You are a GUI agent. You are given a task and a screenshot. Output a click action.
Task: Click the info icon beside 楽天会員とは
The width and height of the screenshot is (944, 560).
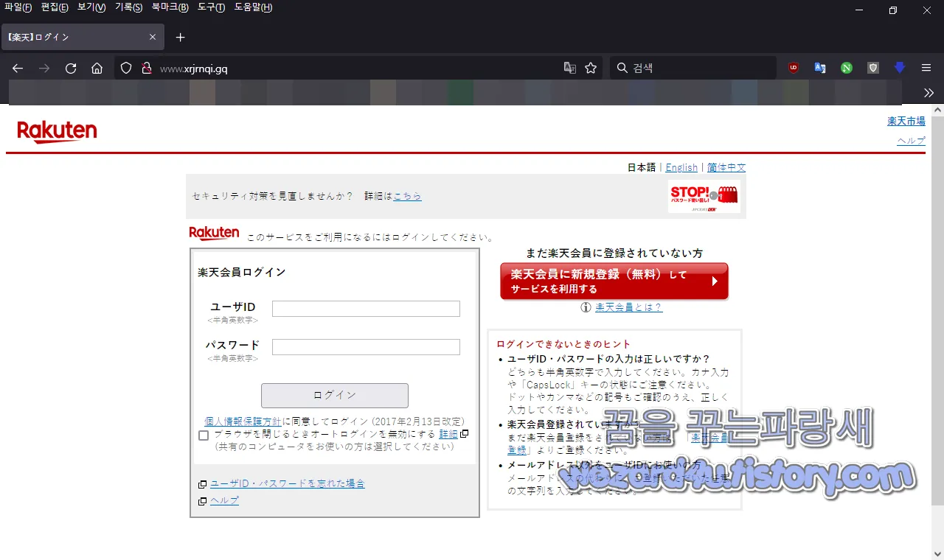[586, 307]
